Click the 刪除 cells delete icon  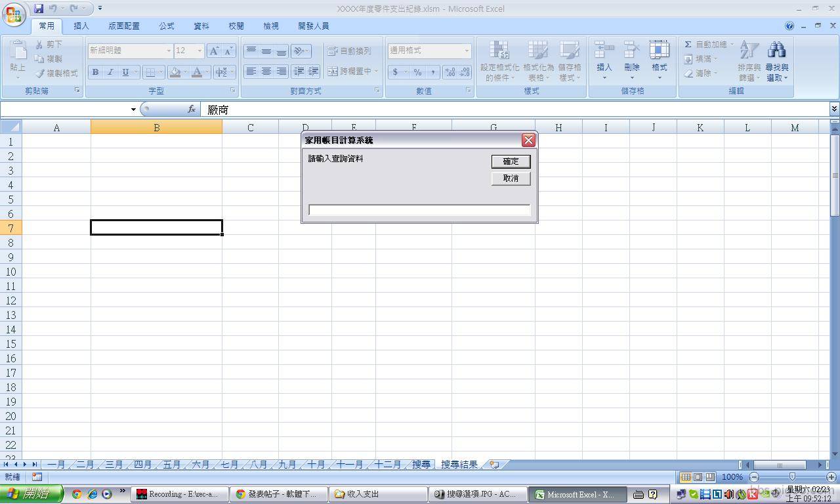[631, 50]
